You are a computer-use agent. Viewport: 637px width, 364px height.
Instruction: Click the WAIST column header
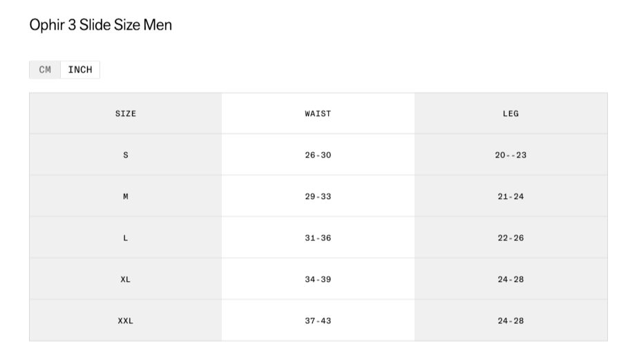tap(318, 113)
